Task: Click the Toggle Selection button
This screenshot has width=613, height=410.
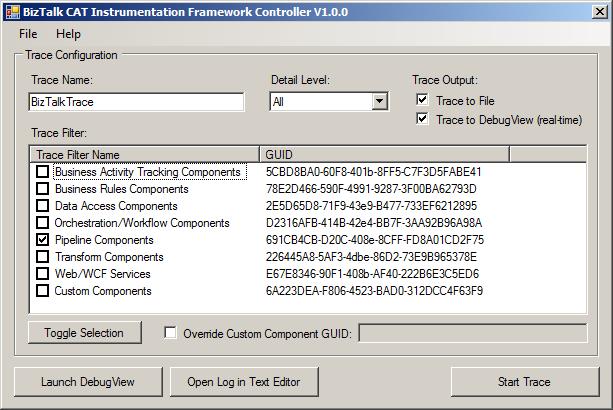Action: 84,333
